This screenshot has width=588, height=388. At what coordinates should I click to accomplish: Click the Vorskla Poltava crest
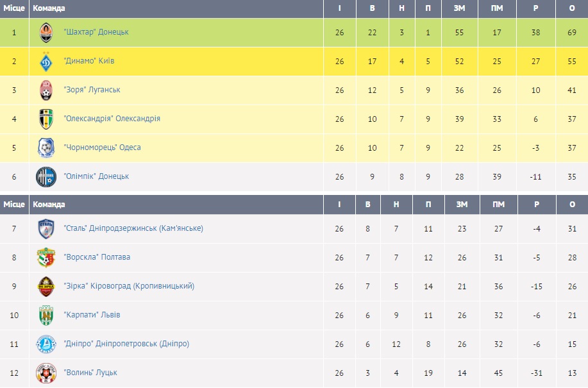46,257
